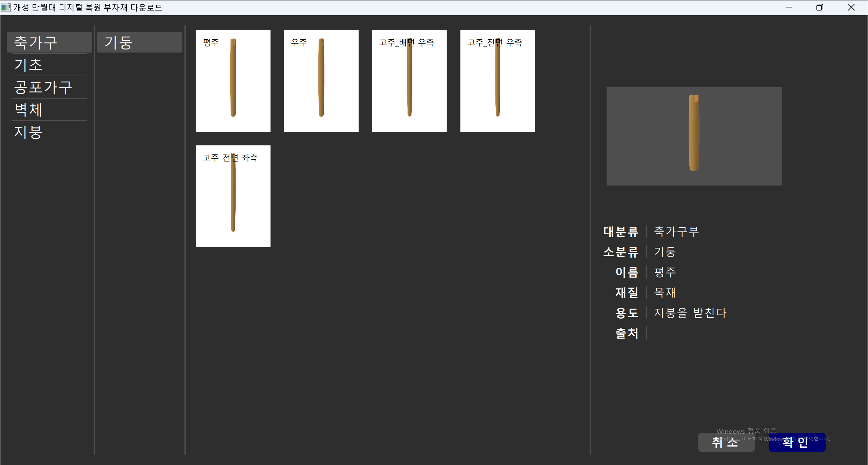The height and width of the screenshot is (465, 868).
Task: Click the application icon in title bar
Action: (x=6, y=7)
